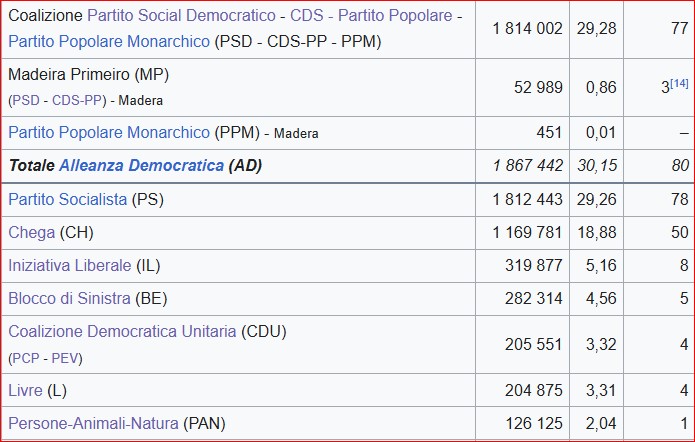Open the Chega party link
This screenshot has width=695, height=442.
click(x=31, y=232)
